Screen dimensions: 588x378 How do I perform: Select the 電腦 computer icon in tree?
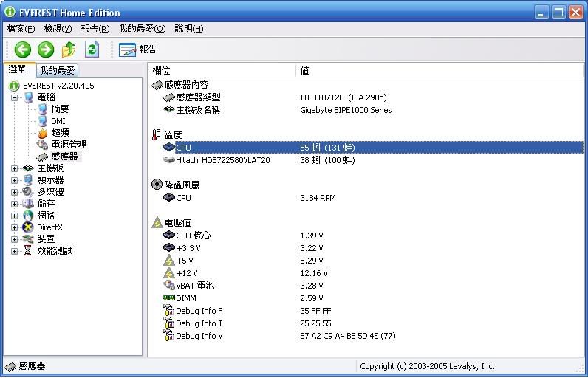pos(29,97)
